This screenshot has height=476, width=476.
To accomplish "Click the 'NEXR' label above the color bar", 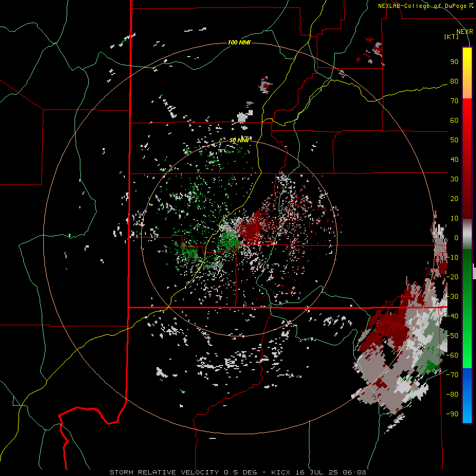I will tap(464, 32).
